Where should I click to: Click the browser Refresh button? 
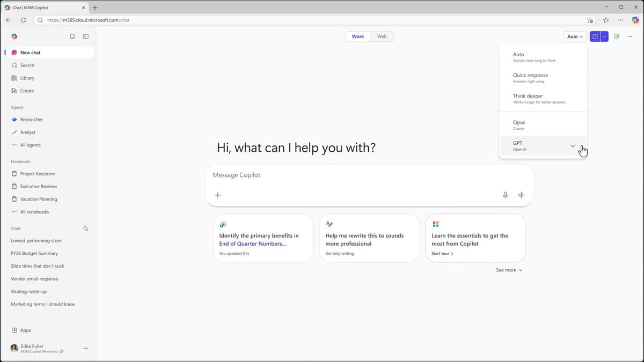point(23,20)
